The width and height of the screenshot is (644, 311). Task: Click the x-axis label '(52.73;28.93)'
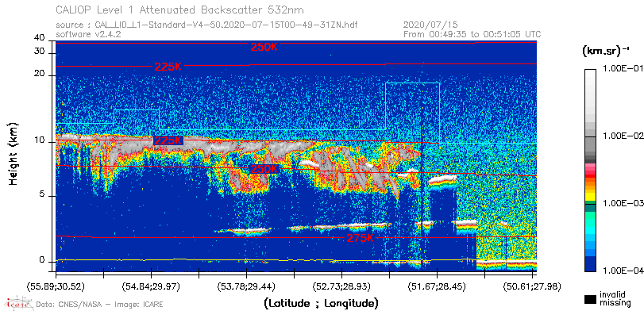(x=341, y=286)
